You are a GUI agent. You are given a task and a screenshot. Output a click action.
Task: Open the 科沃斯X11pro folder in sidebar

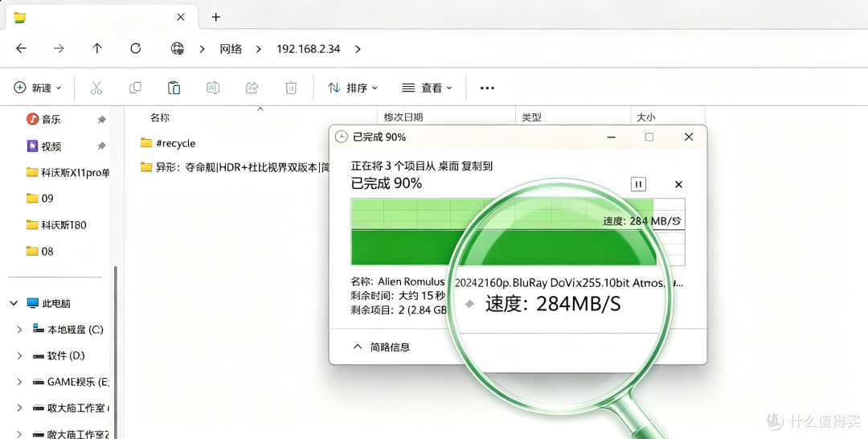tap(68, 172)
